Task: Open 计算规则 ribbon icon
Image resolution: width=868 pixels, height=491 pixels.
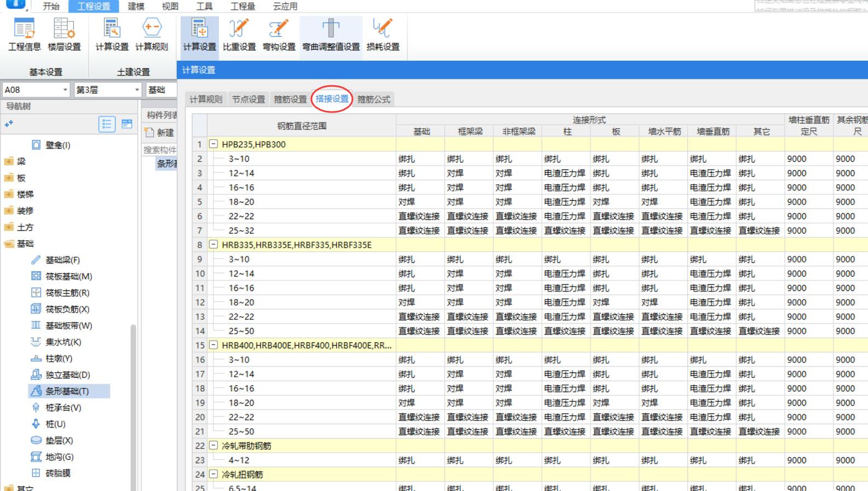Action: (x=152, y=35)
